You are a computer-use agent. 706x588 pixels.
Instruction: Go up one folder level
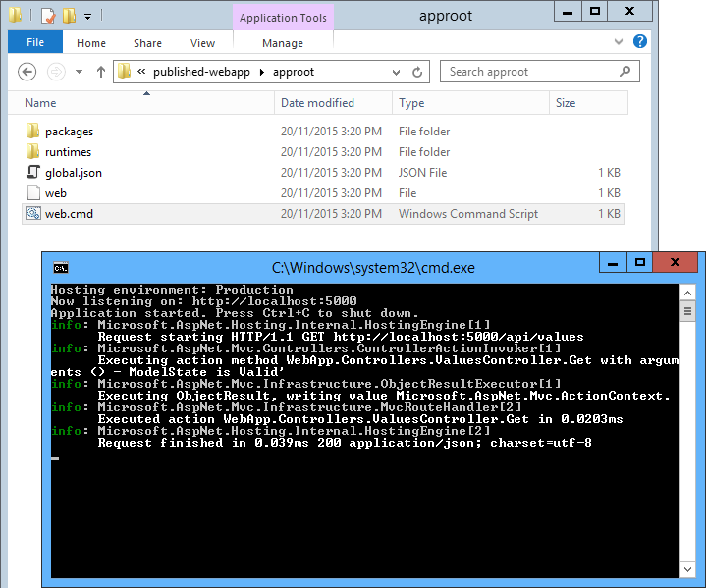(101, 72)
